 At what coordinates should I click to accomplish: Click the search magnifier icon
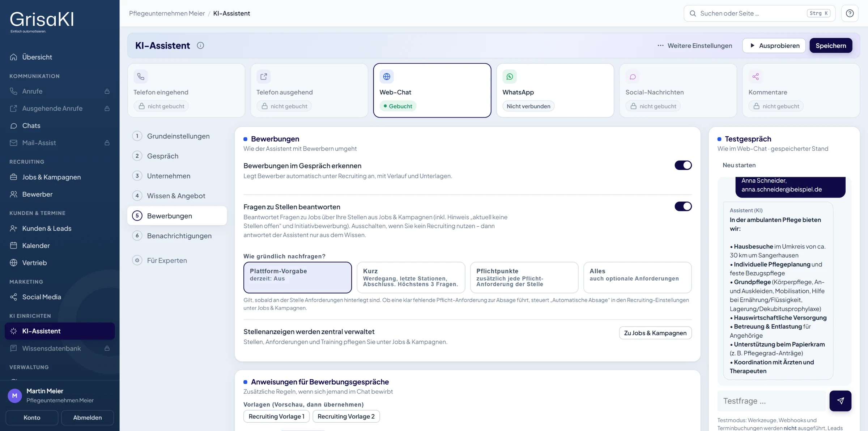[x=693, y=13]
